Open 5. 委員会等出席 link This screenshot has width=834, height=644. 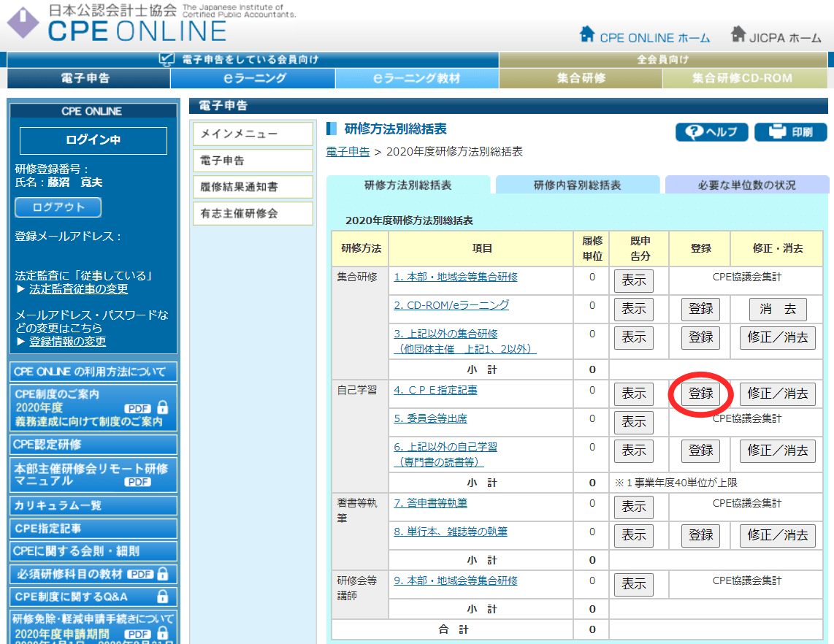[x=430, y=418]
